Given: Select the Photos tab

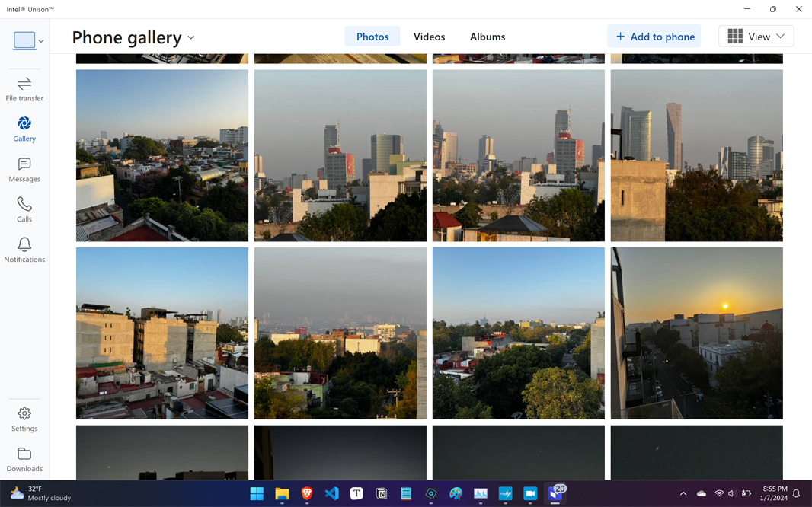Looking at the screenshot, I should (372, 37).
